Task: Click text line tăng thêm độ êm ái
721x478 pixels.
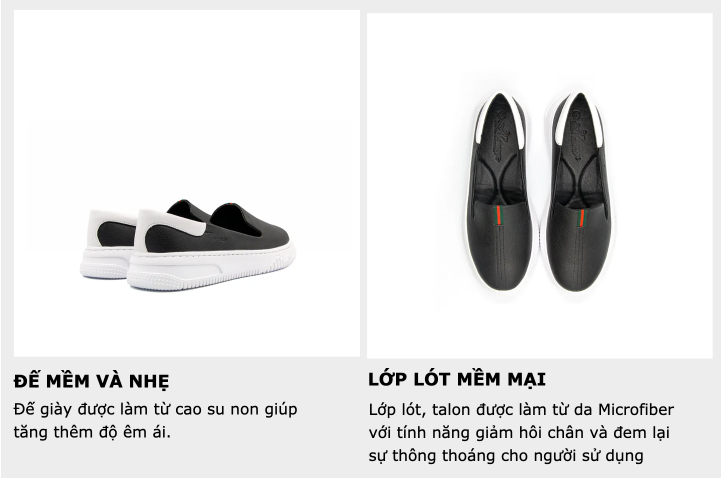Action: tap(92, 432)
